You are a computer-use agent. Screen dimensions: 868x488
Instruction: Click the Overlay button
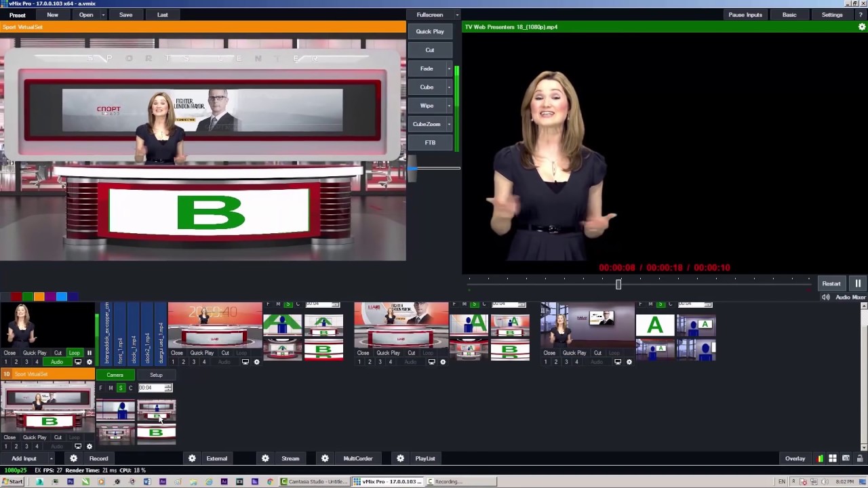(x=795, y=459)
